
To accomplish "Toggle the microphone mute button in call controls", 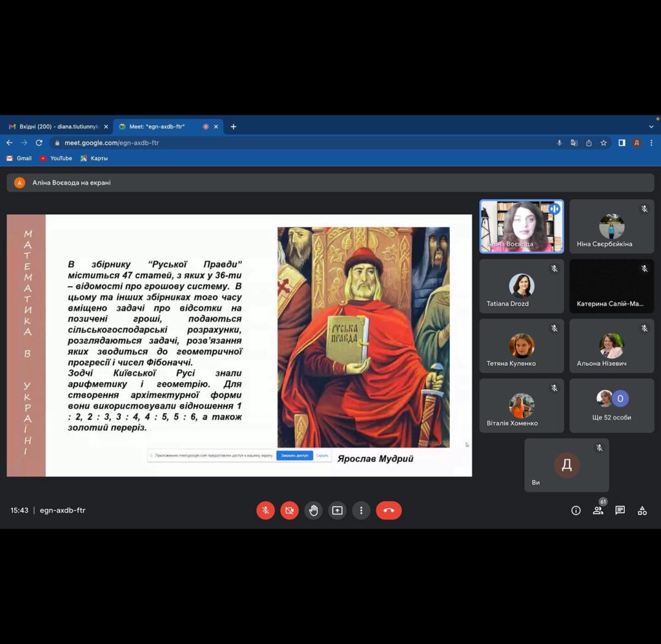I will click(x=265, y=510).
